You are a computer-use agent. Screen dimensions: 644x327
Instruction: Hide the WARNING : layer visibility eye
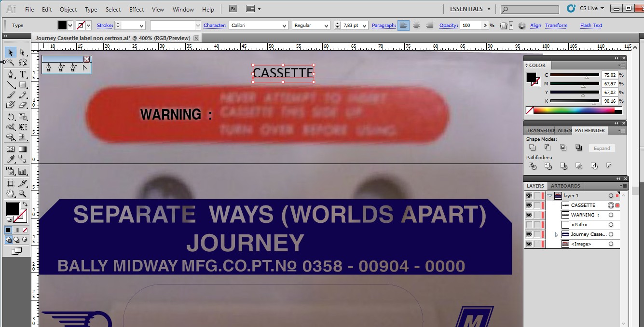point(529,215)
